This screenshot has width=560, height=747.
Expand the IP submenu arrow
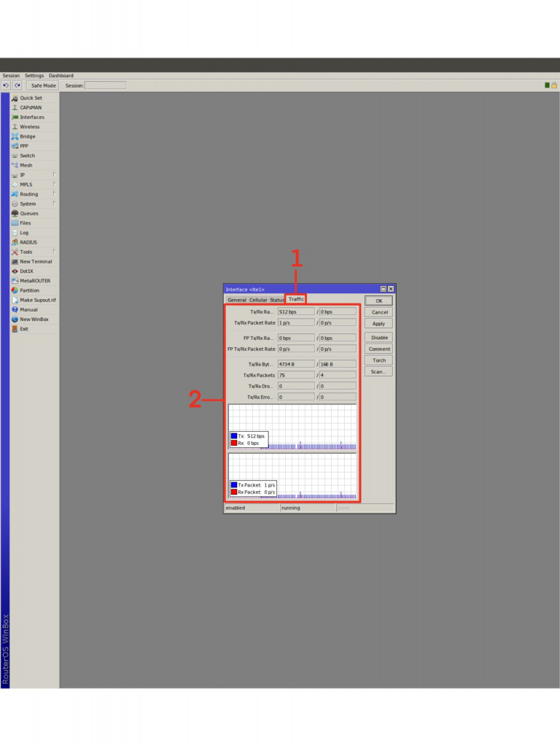(54, 175)
